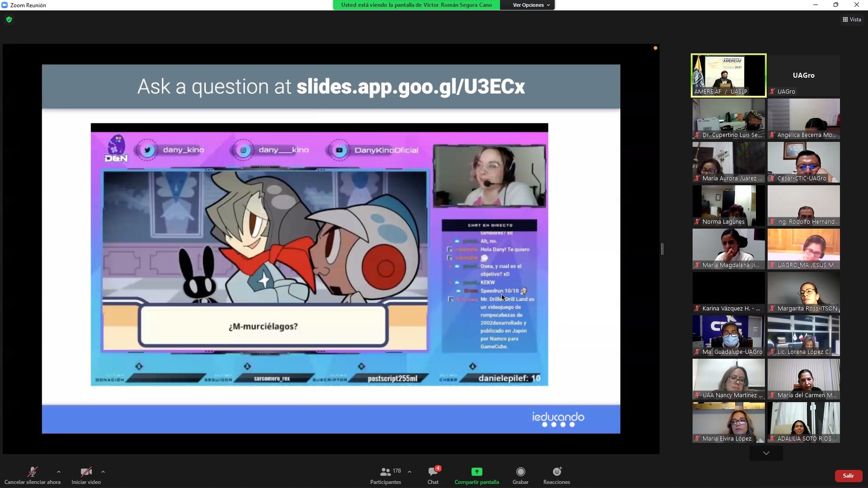The height and width of the screenshot is (488, 868).
Task: Expand video options arrow beside camera
Action: 103,472
